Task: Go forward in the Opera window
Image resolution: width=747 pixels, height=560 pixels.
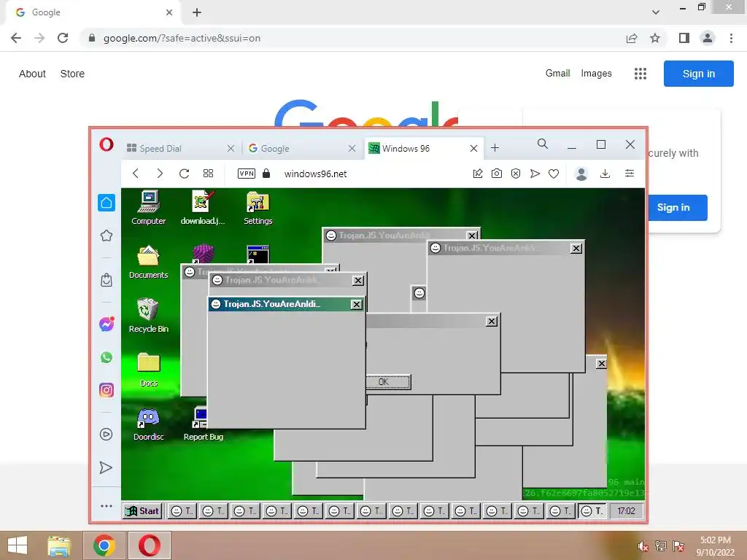Action: pos(160,174)
